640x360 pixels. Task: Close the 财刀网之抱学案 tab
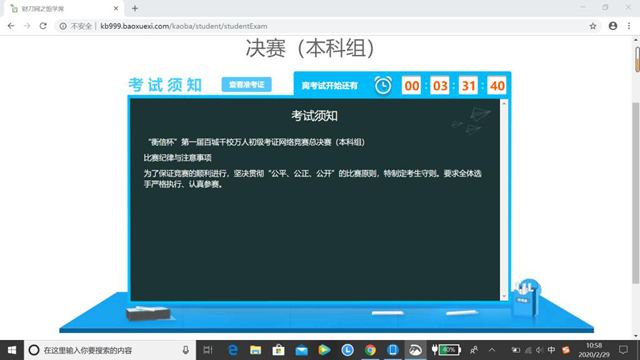click(x=116, y=8)
